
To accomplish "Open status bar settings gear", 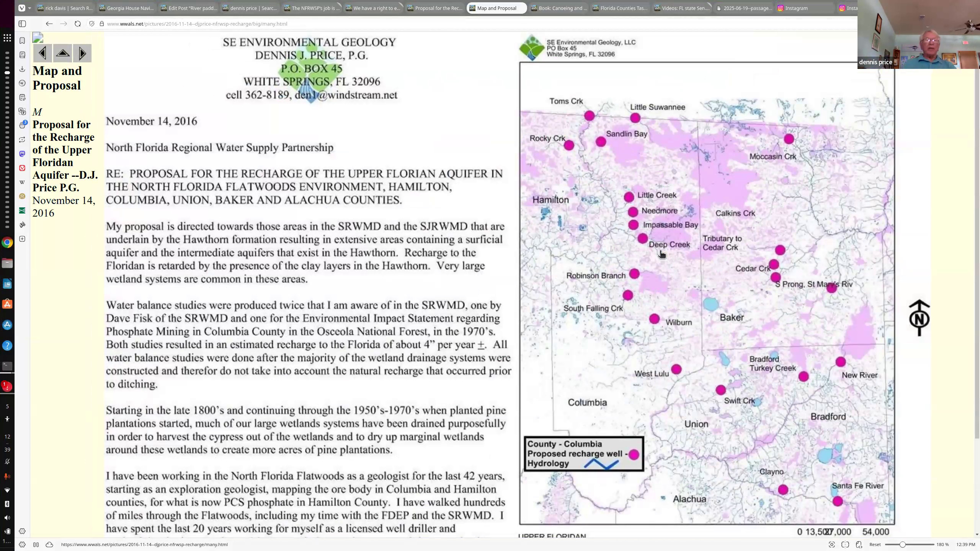I will coord(22,544).
